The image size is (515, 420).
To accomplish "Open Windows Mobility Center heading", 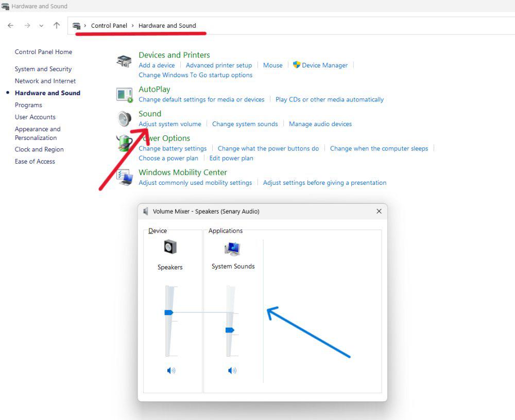I will point(183,172).
